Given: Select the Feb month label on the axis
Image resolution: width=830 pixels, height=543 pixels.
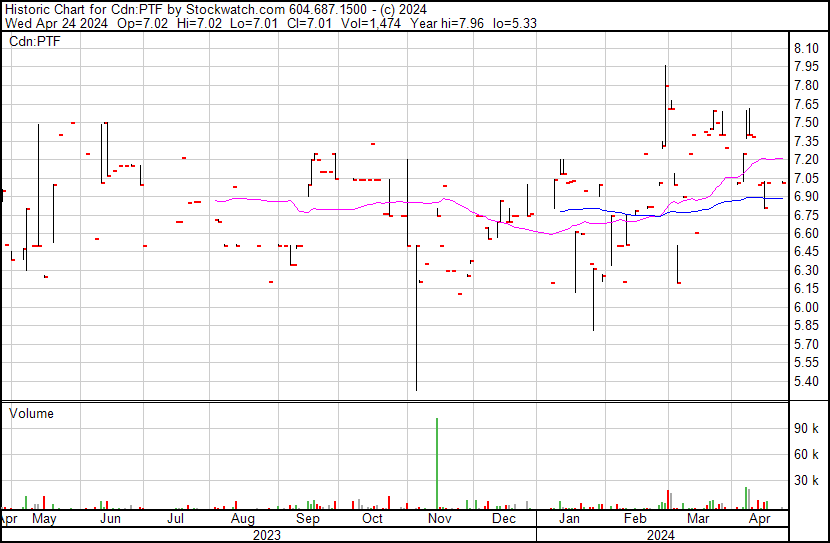Looking at the screenshot, I should (x=635, y=520).
